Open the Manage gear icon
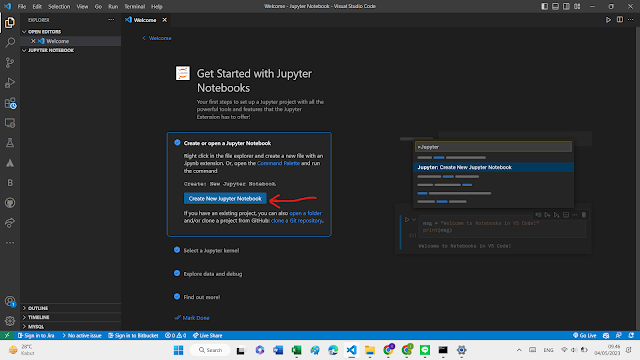This screenshot has height=360, width=640. tap(10, 321)
